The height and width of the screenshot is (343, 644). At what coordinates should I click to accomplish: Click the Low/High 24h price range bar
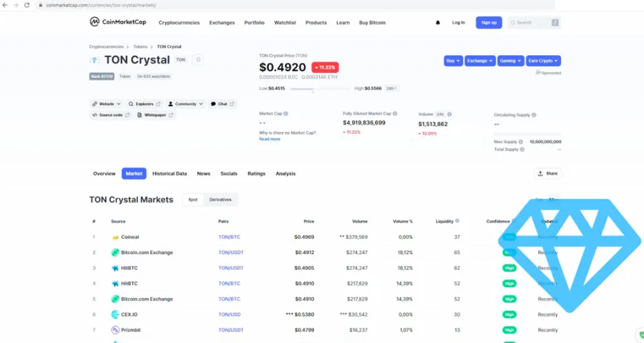[320, 89]
